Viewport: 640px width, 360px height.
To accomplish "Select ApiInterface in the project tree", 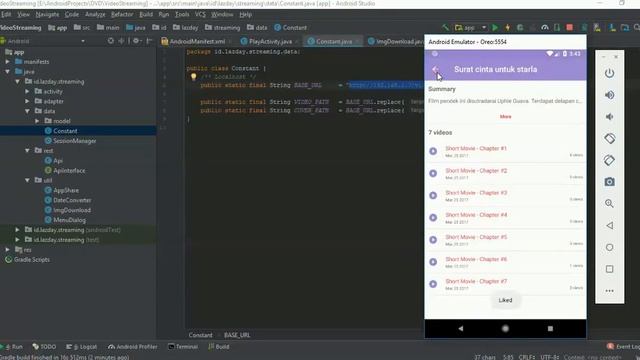I will [69, 171].
